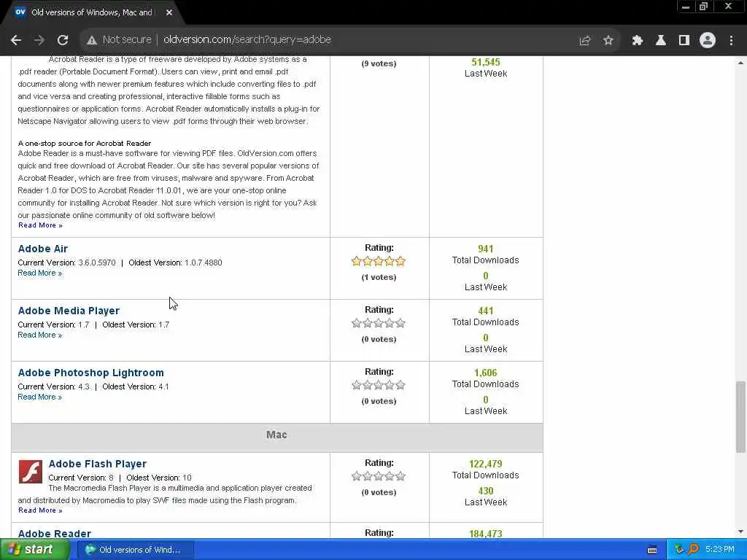Click Read More under Acrobat Reader description

click(x=40, y=225)
